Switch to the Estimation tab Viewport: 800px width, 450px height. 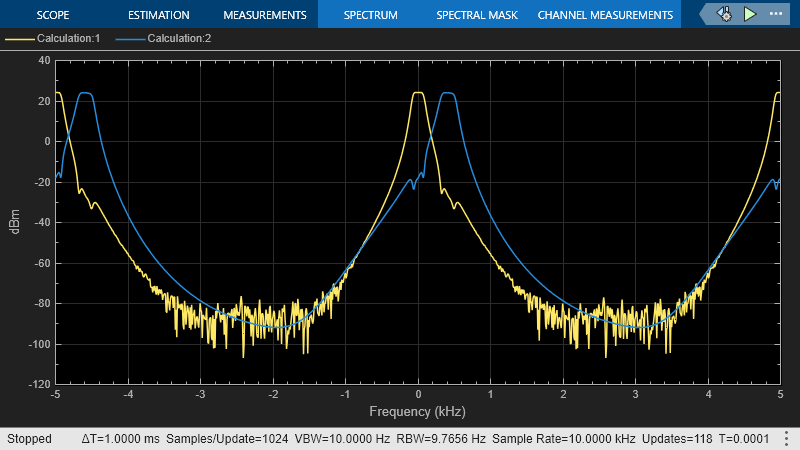(159, 15)
